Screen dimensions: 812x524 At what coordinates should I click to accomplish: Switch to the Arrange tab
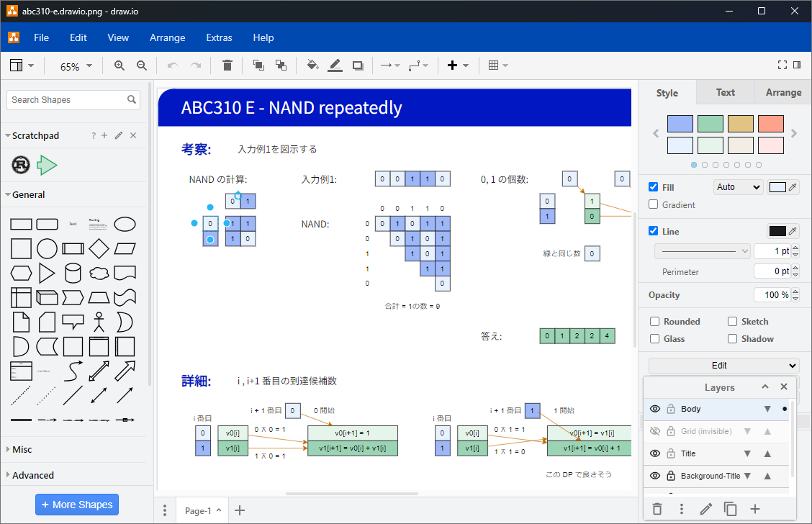[x=783, y=92]
